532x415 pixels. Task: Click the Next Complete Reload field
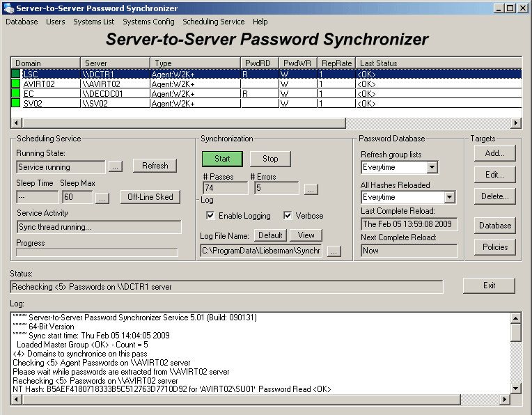[409, 251]
